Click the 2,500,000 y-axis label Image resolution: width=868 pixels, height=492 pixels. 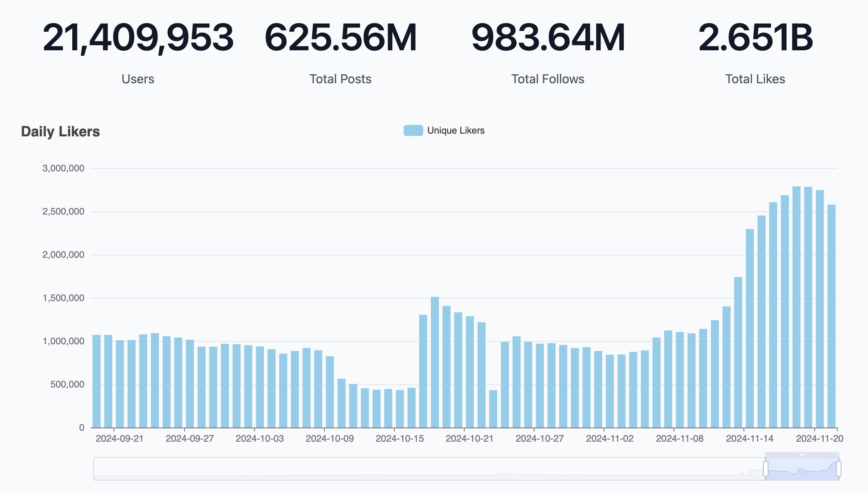tap(63, 211)
